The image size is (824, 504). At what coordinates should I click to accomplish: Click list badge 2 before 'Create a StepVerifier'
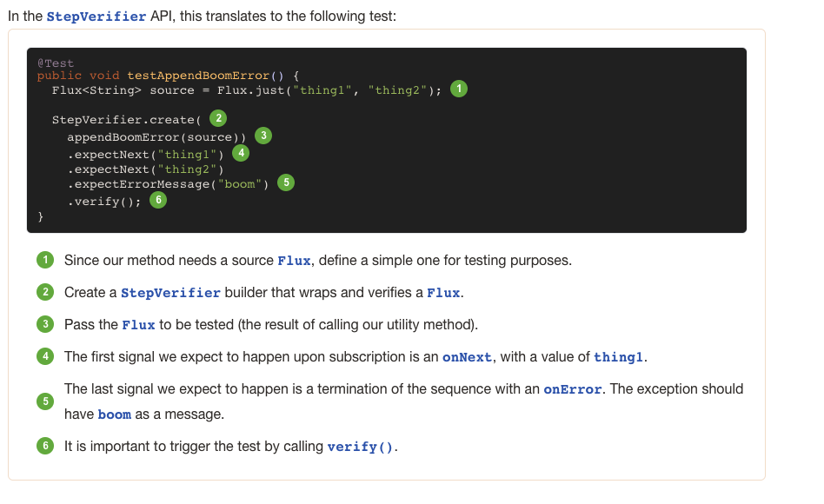tap(45, 292)
